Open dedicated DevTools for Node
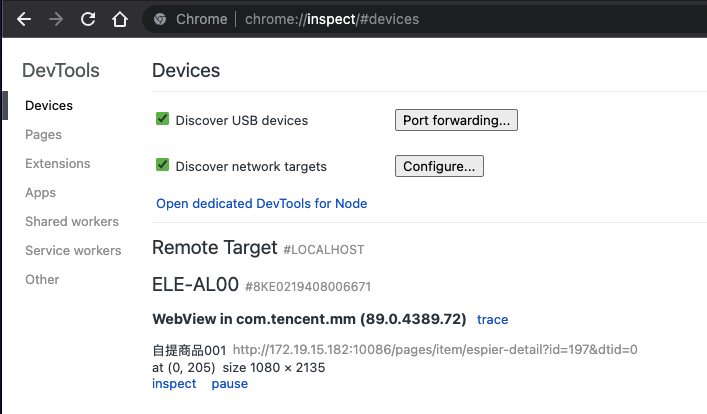The image size is (707, 414). 261,203
